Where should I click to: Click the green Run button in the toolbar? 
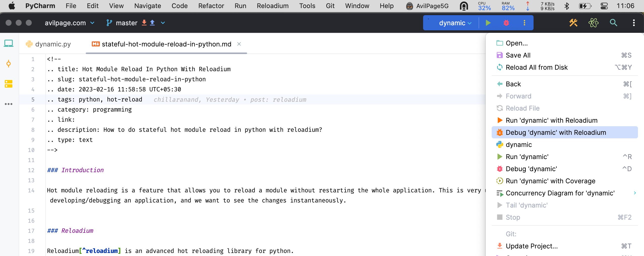pos(488,23)
